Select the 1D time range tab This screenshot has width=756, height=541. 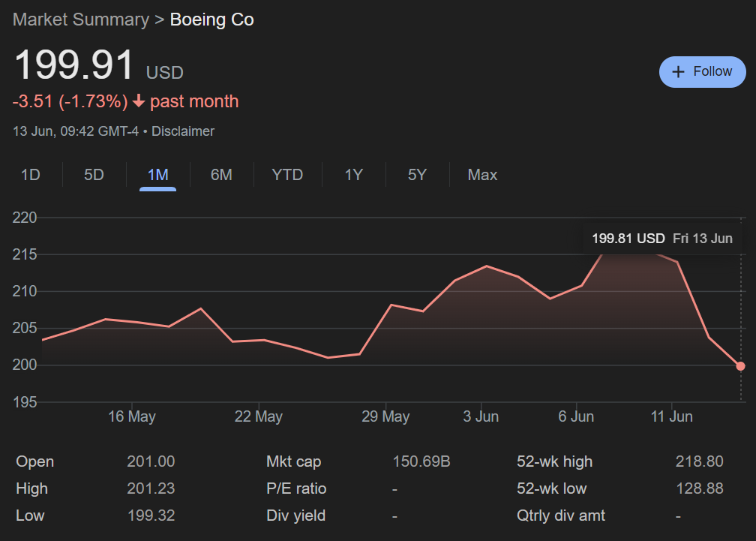pos(30,175)
